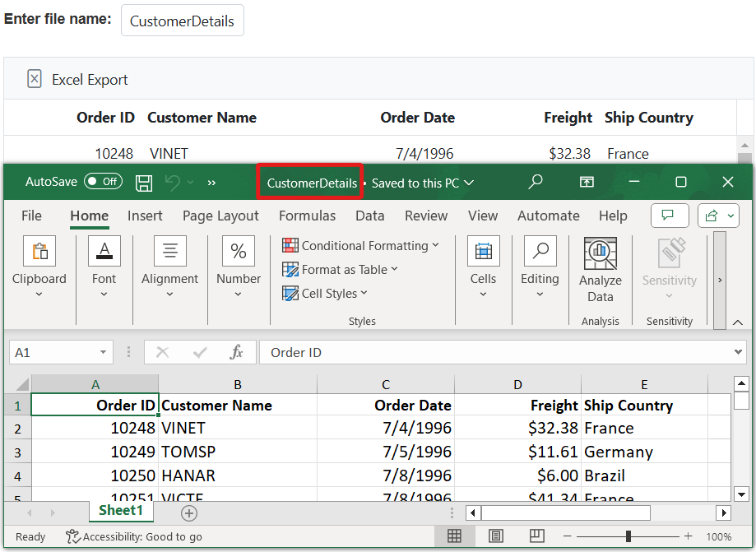Open the Insert ribbon tab

click(x=145, y=216)
